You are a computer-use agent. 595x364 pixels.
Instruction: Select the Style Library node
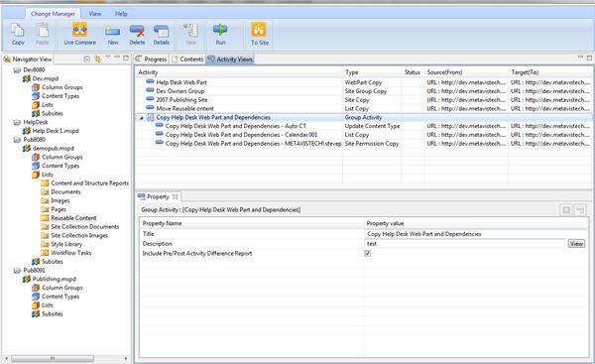(x=66, y=244)
